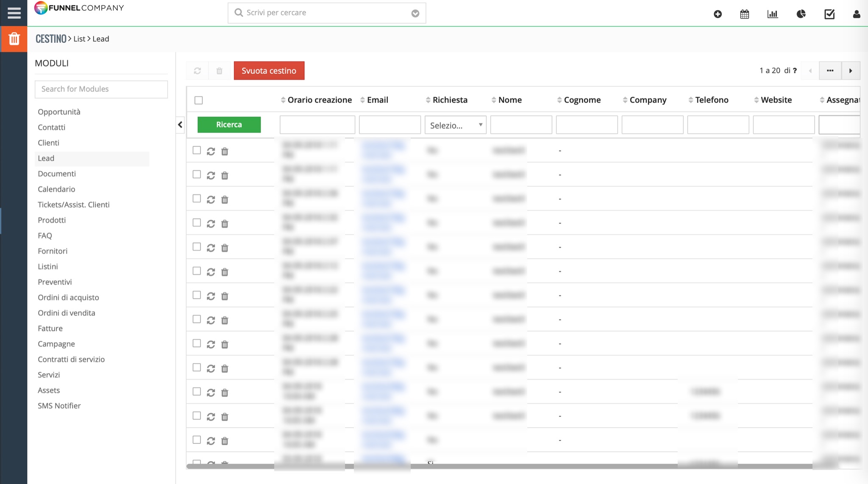The image size is (868, 484).
Task: Sort by Telefono column
Action: point(708,100)
